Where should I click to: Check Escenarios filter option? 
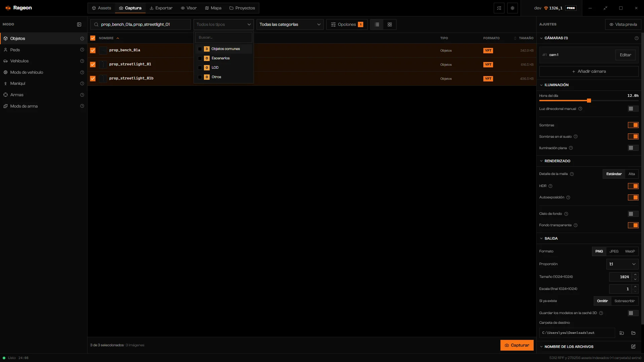[x=200, y=58]
